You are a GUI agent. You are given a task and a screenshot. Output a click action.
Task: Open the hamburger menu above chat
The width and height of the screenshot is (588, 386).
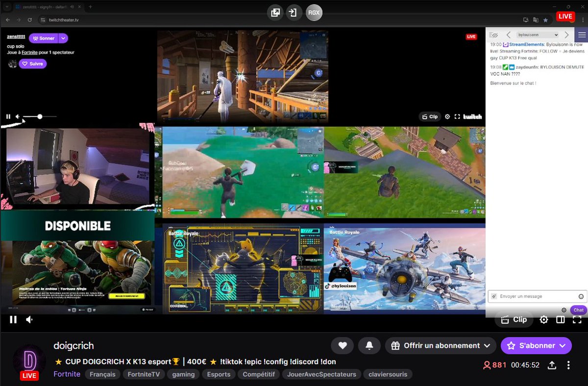pos(582,35)
